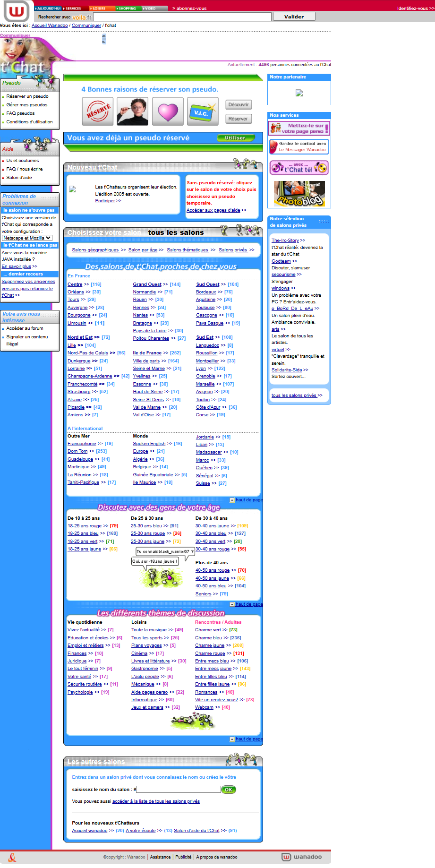Click tous les salons privés link
This screenshot has height=868, width=435.
294,395
